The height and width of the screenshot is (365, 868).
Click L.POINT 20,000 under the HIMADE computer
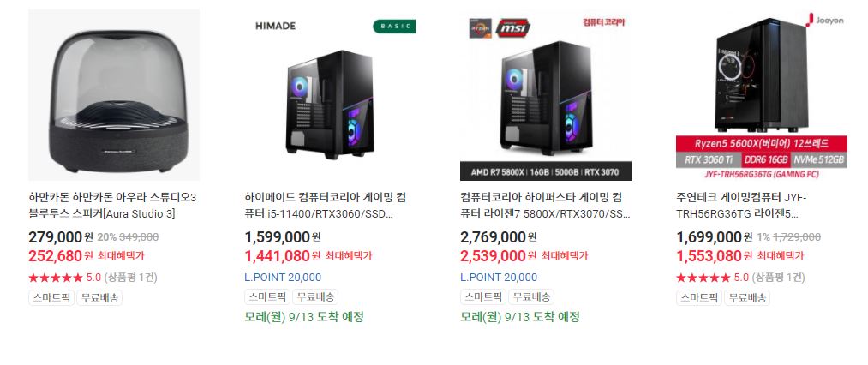pos(283,278)
